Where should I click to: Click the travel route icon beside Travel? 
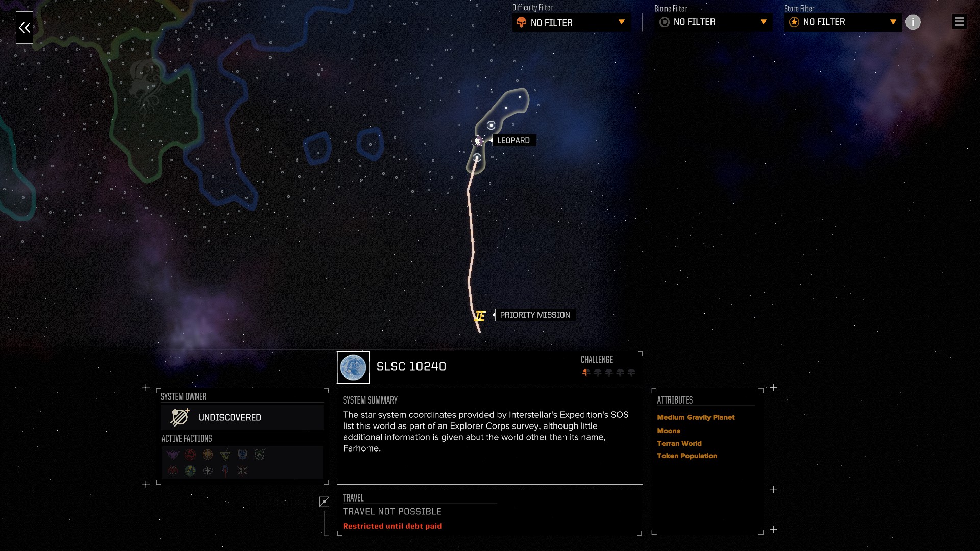pyautogui.click(x=324, y=502)
